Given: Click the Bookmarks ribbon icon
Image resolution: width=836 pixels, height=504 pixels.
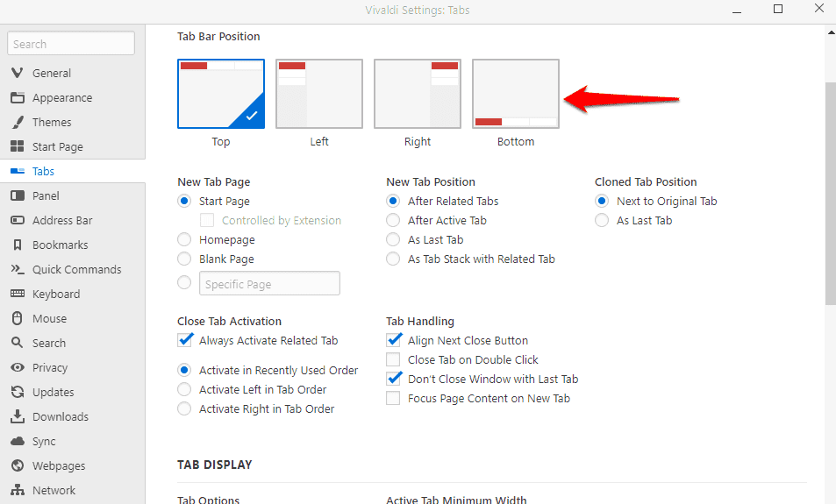Looking at the screenshot, I should point(17,245).
